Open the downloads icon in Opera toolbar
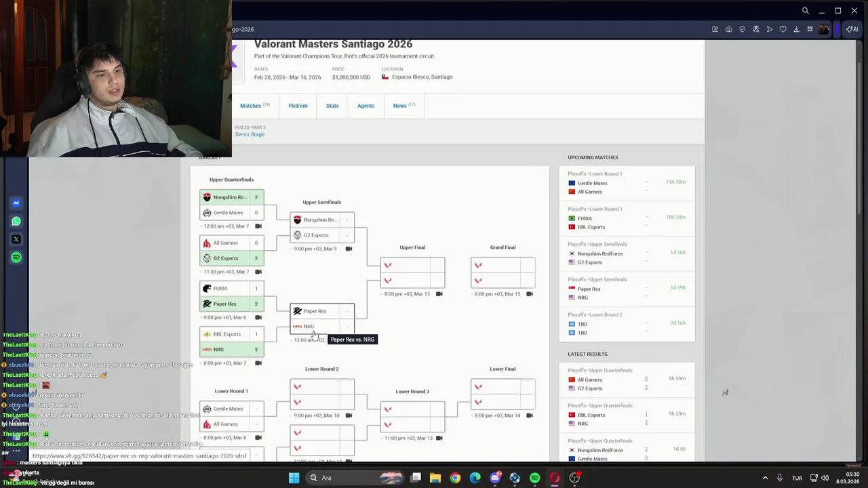The height and width of the screenshot is (488, 868). coord(796,29)
